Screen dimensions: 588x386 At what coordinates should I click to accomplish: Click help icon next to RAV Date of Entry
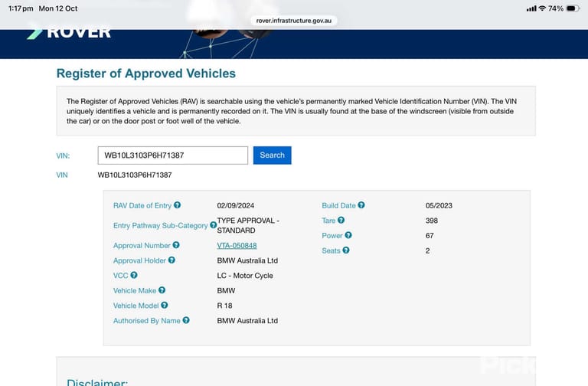click(x=177, y=205)
